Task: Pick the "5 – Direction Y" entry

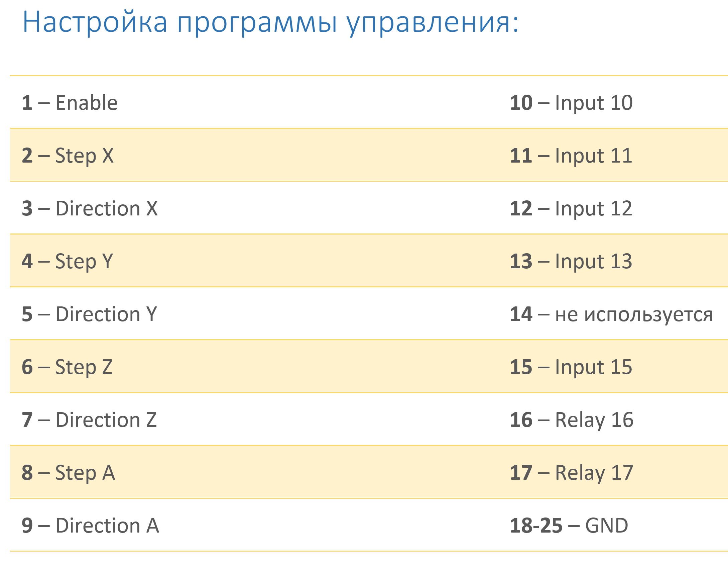Action: (x=89, y=314)
